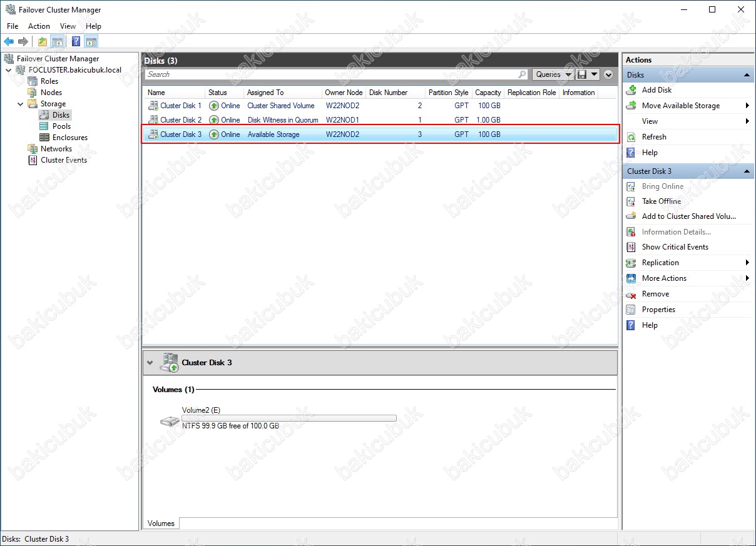Screen dimensions: 756x546
Task: Click the More Actions icon
Action: (x=631, y=278)
